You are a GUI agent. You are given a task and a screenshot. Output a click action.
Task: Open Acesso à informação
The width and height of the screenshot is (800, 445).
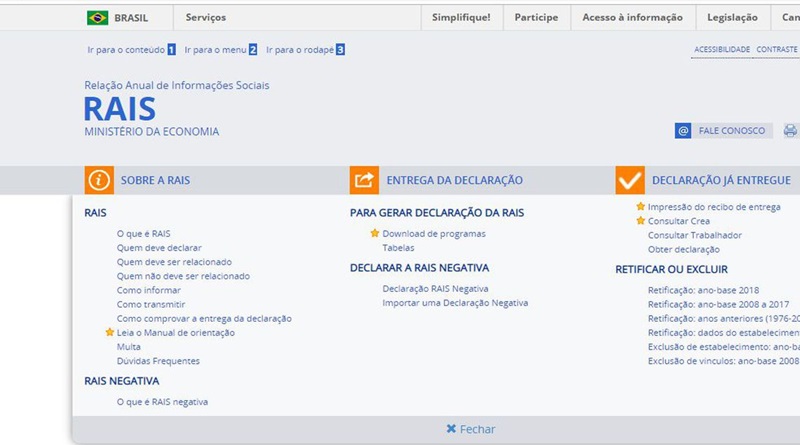(x=633, y=17)
